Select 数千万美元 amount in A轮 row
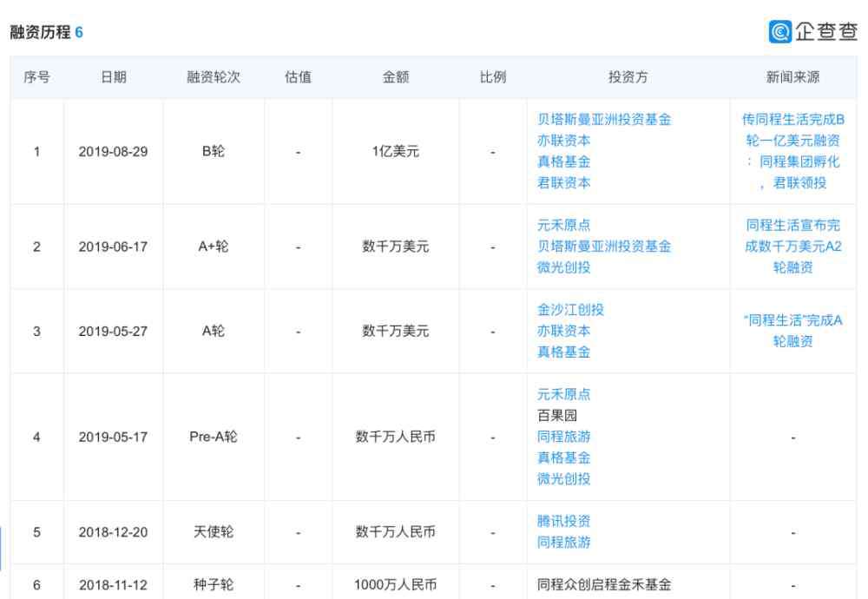Image resolution: width=868 pixels, height=599 pixels. pos(396,331)
